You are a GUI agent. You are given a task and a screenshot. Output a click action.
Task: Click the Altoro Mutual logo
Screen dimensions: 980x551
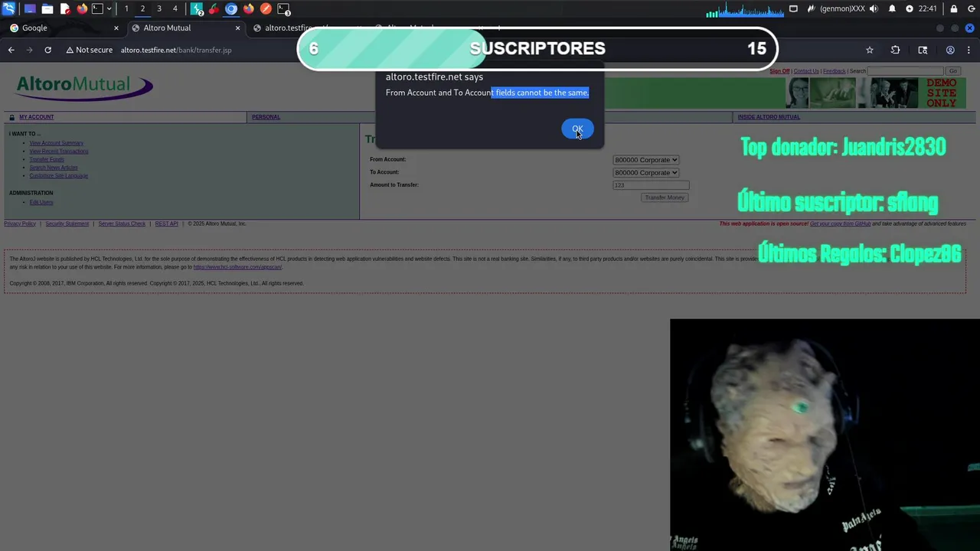coord(84,87)
